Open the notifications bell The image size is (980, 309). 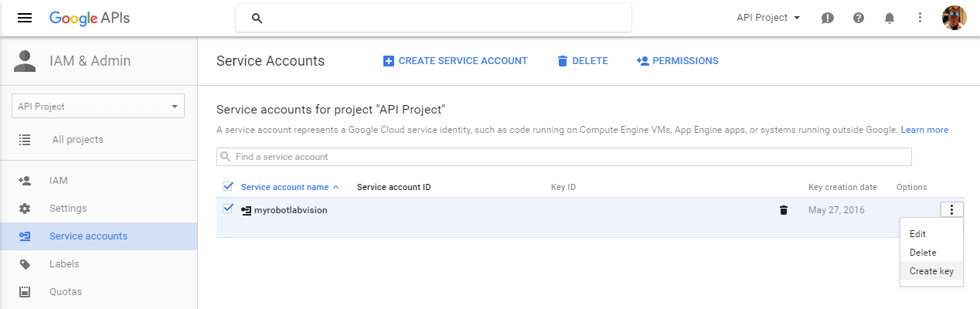coord(890,18)
